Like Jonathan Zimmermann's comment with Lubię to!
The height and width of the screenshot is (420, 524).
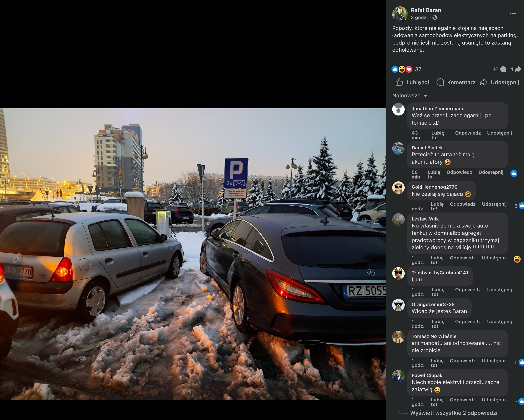(x=438, y=135)
